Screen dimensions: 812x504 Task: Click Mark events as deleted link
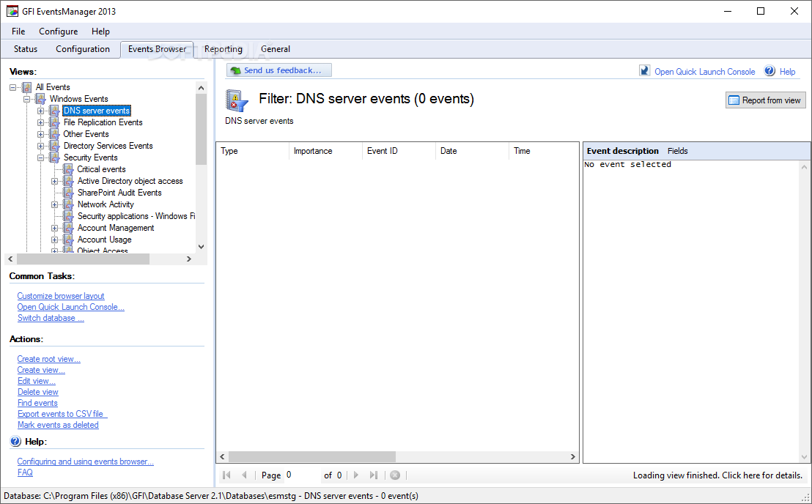(58, 425)
